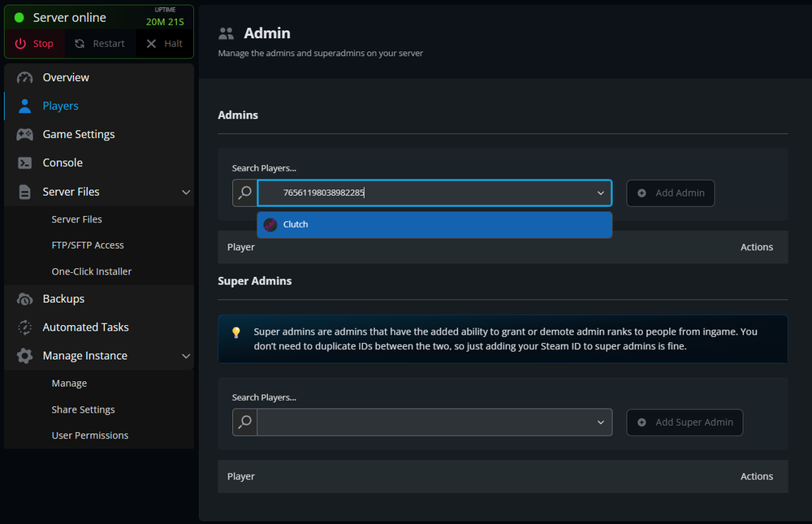Image resolution: width=812 pixels, height=524 pixels.
Task: Focus the Super Admins search input field
Action: 422,422
